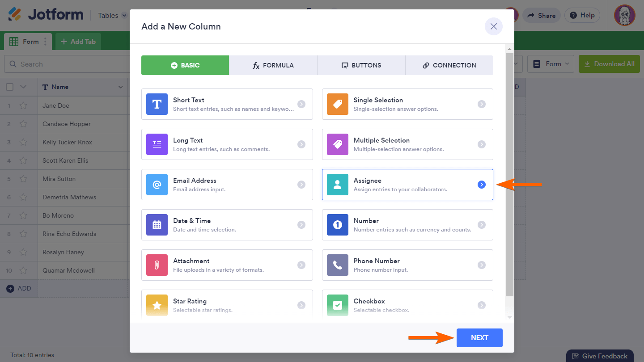Switch to the BASIC tab
Image resolution: width=644 pixels, height=362 pixels.
[185, 65]
